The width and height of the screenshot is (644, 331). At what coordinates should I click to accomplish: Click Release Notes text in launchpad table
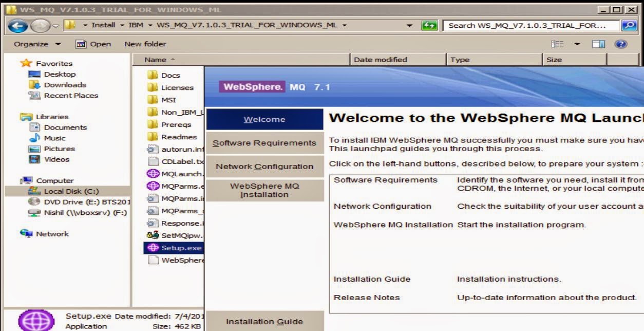pos(367,297)
